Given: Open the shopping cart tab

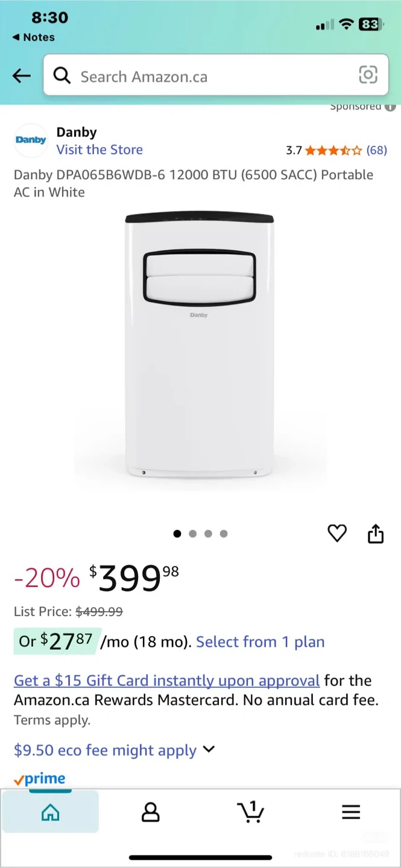Looking at the screenshot, I should (x=250, y=811).
